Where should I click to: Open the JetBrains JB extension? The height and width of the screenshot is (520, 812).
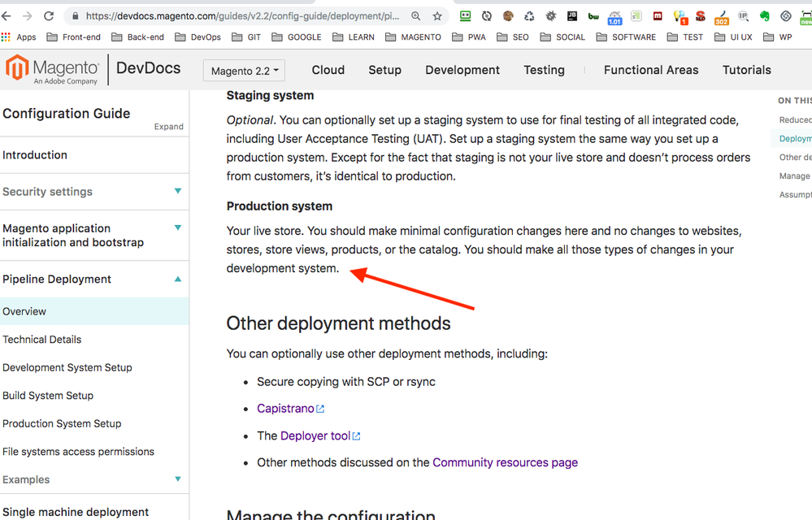pyautogui.click(x=572, y=16)
